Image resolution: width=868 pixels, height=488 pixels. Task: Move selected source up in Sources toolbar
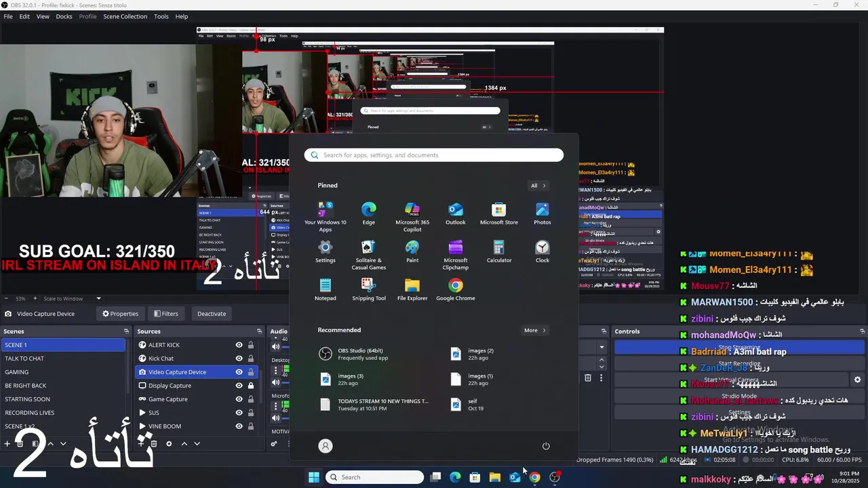[x=184, y=444]
